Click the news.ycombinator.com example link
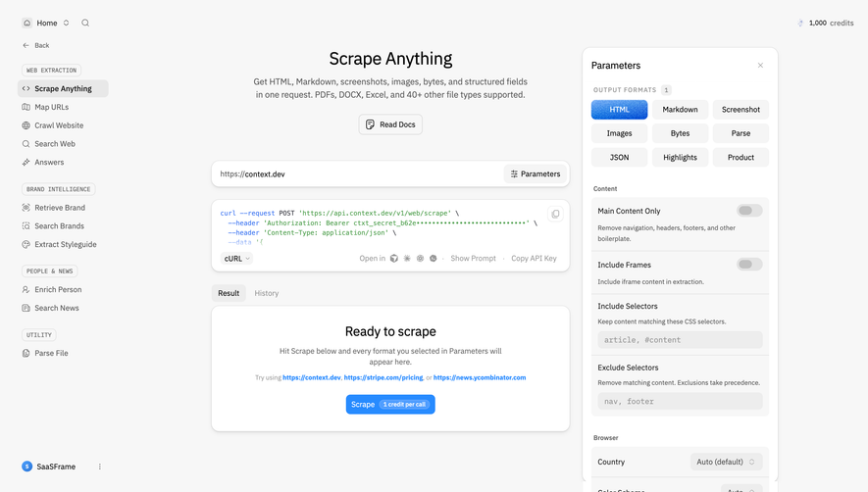Image resolution: width=868 pixels, height=492 pixels. pyautogui.click(x=480, y=377)
